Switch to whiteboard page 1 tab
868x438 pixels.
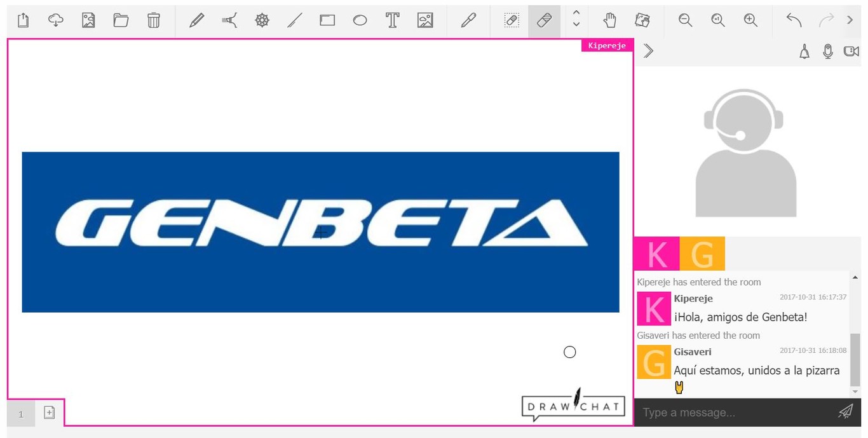coord(21,414)
